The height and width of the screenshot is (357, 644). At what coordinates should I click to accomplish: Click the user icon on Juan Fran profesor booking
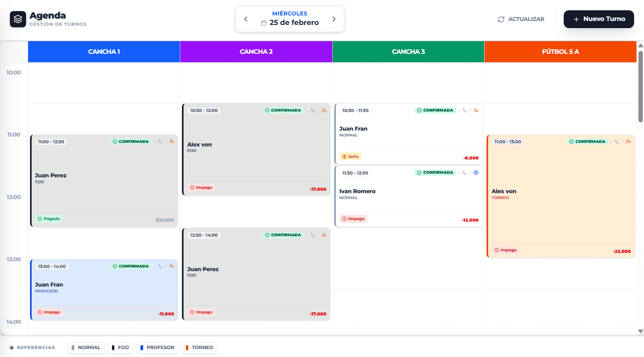(172, 266)
